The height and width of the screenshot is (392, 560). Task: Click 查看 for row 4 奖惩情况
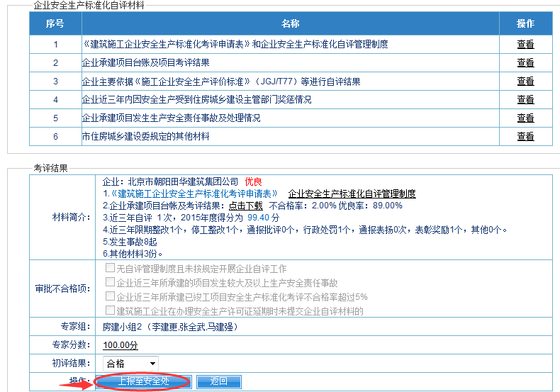(x=525, y=100)
